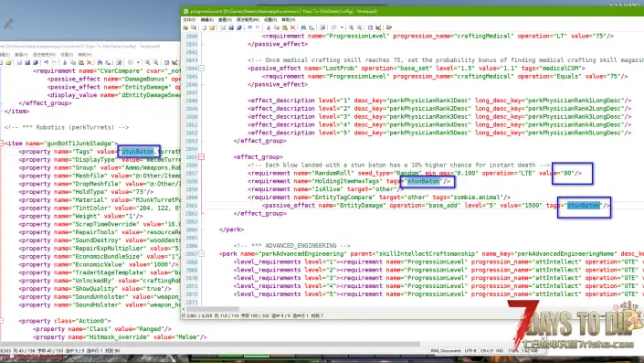644x363 pixels.
Task: Click Paste clipboard icon in front toolbar
Action: [x=285, y=27]
